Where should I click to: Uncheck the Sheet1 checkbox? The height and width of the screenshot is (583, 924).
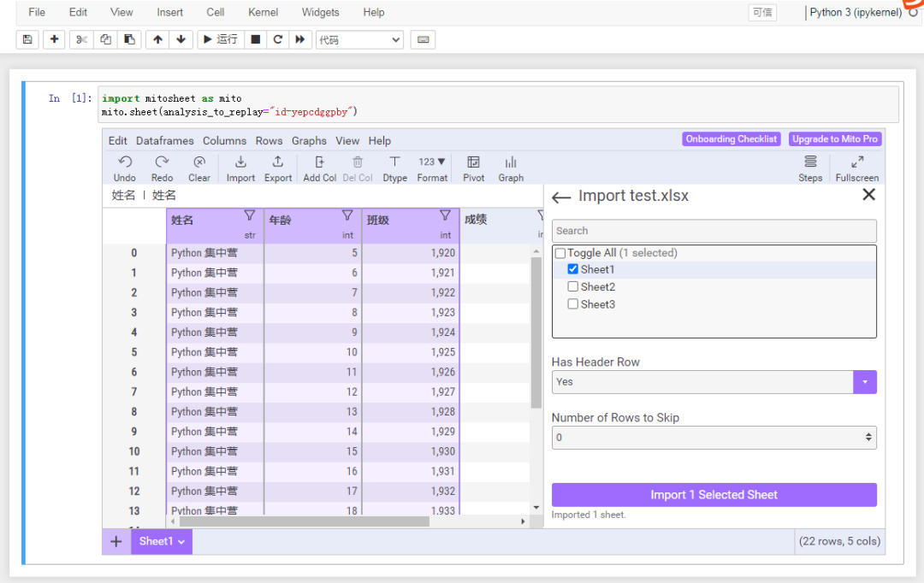point(572,269)
